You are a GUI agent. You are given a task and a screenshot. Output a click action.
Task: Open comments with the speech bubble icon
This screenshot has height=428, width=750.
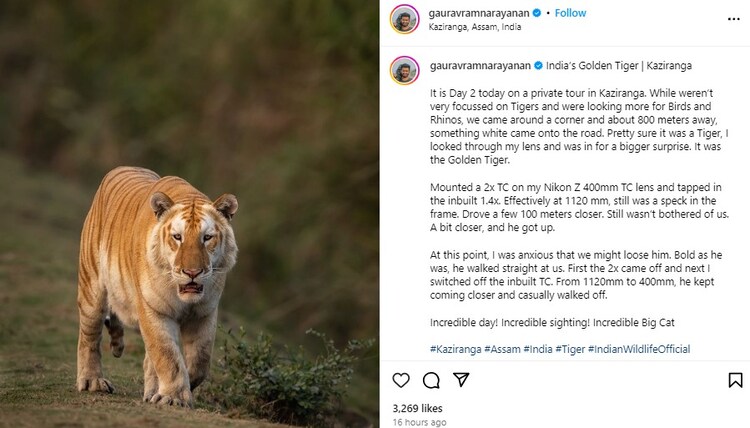click(x=431, y=380)
